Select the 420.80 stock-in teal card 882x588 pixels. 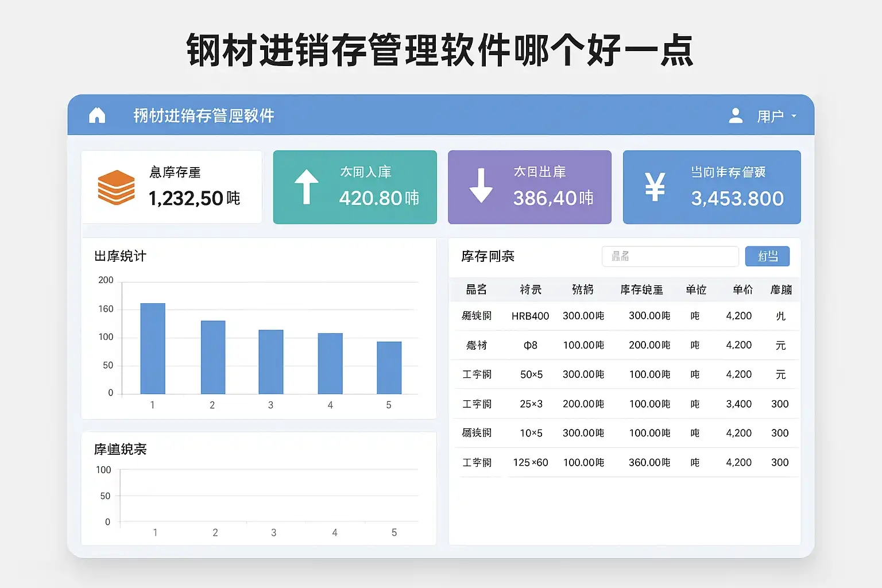pyautogui.click(x=355, y=187)
